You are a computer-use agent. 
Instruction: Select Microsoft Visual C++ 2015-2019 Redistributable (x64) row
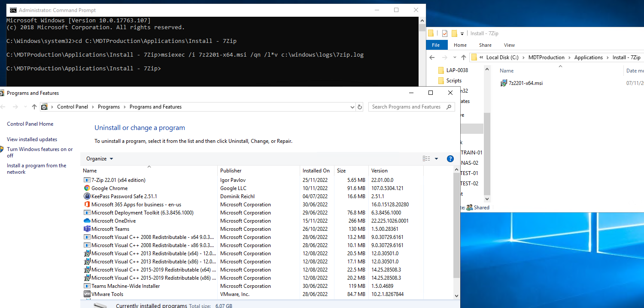pyautogui.click(x=267, y=270)
